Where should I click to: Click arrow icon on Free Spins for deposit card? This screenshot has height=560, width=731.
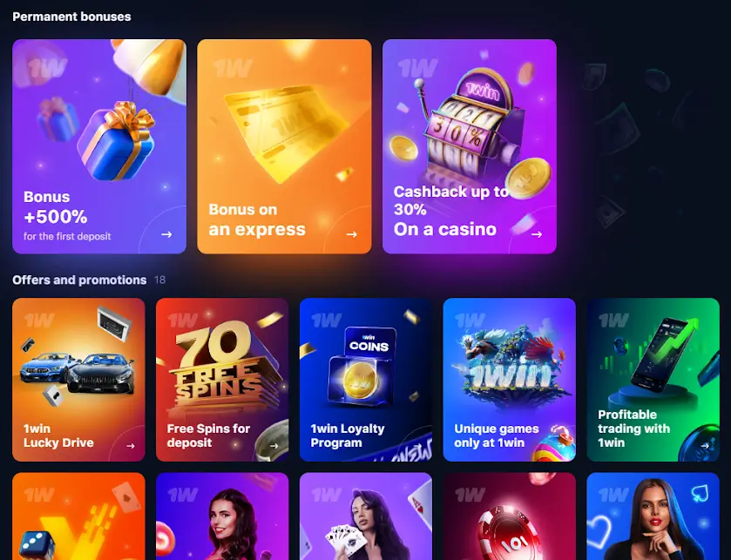pyautogui.click(x=274, y=446)
